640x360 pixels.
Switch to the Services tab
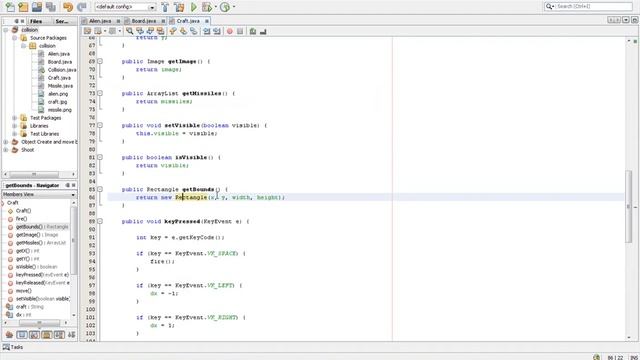[x=62, y=21]
